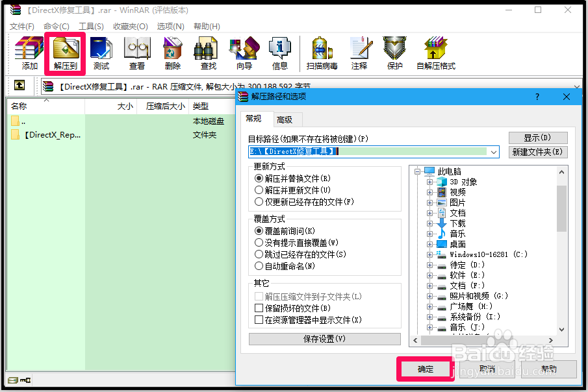
Task: Click the Scan Virus (扫描病毒) icon
Action: pyautogui.click(x=322, y=48)
